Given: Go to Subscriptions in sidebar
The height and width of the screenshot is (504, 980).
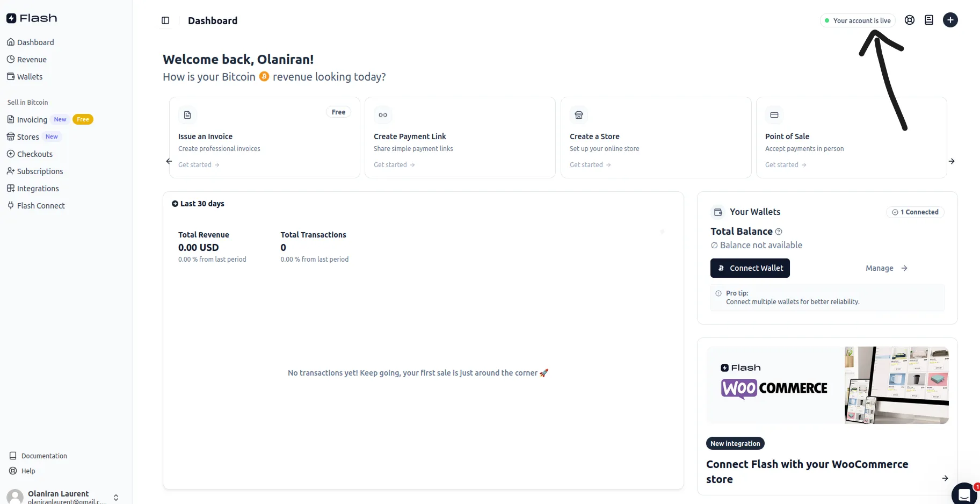Looking at the screenshot, I should [x=40, y=171].
